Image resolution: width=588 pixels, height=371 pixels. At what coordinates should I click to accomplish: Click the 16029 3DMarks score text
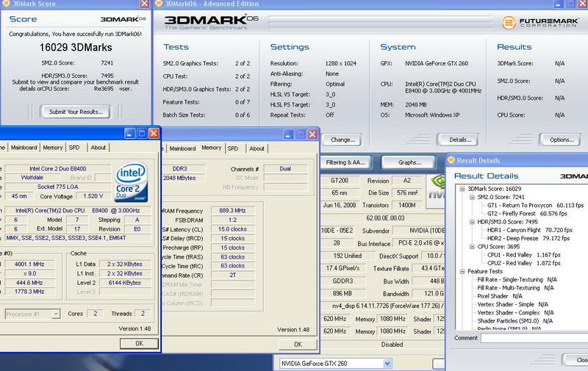pyautogui.click(x=76, y=48)
